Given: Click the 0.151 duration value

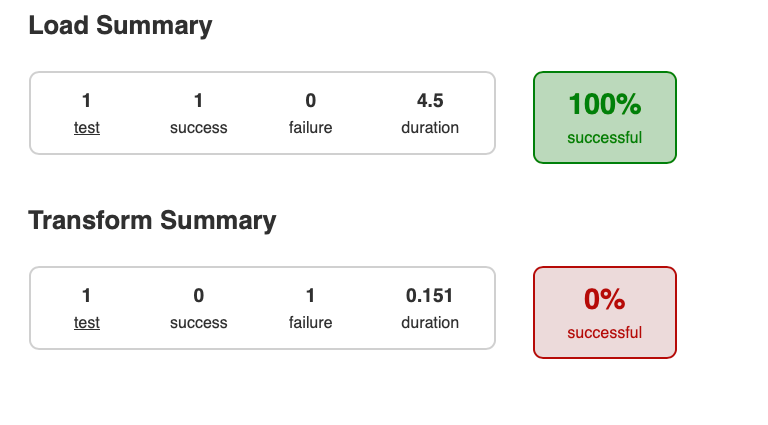Looking at the screenshot, I should 430,296.
